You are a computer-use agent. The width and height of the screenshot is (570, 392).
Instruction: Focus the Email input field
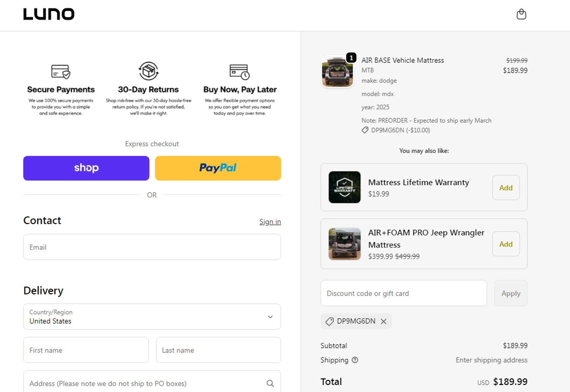152,247
